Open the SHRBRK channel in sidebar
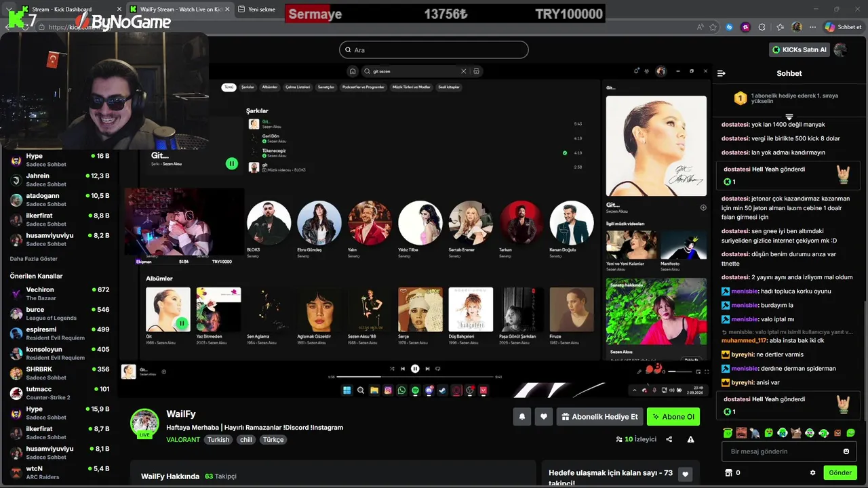 60,373
